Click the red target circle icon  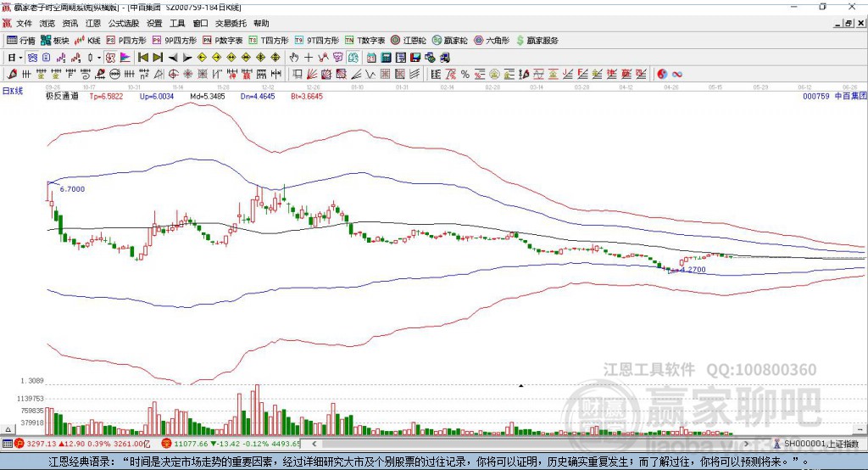(x=173, y=75)
